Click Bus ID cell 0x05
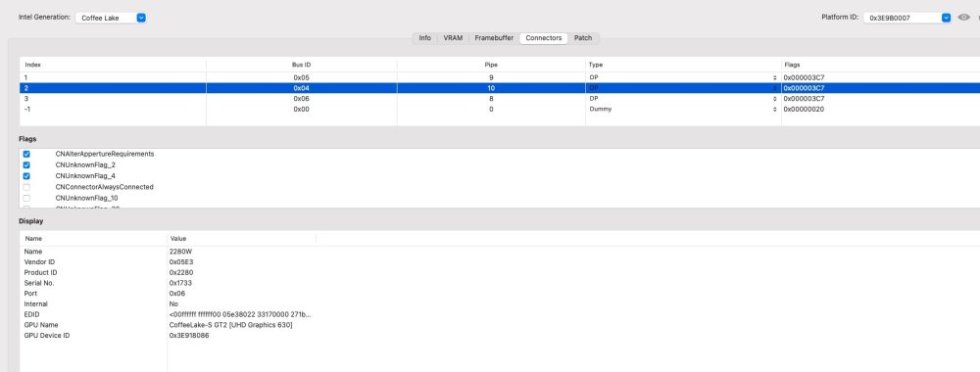Image resolution: width=980 pixels, height=372 pixels. tap(301, 77)
